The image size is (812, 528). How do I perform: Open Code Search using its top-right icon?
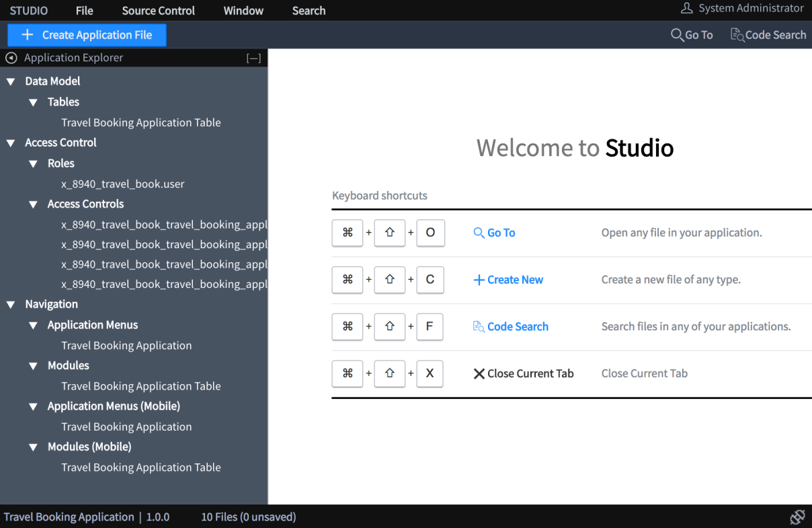pyautogui.click(x=736, y=34)
